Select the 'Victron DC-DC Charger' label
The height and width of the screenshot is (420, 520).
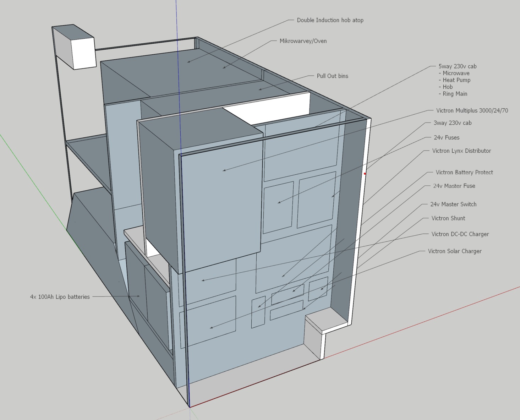pos(460,234)
